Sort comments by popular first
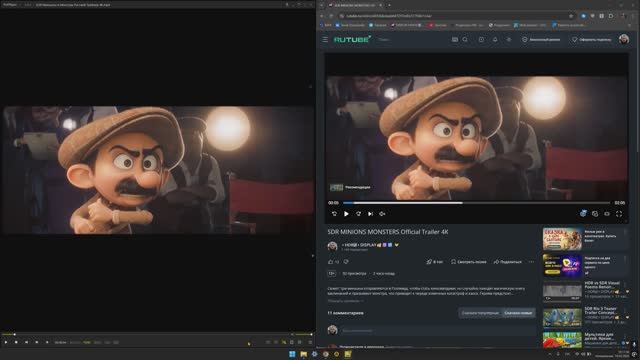The height and width of the screenshot is (360, 640). click(x=480, y=313)
